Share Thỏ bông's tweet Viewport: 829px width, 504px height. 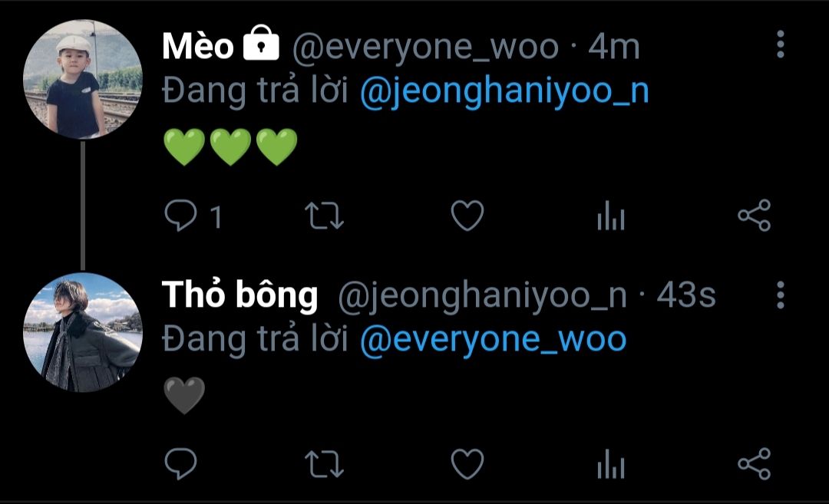point(755,464)
